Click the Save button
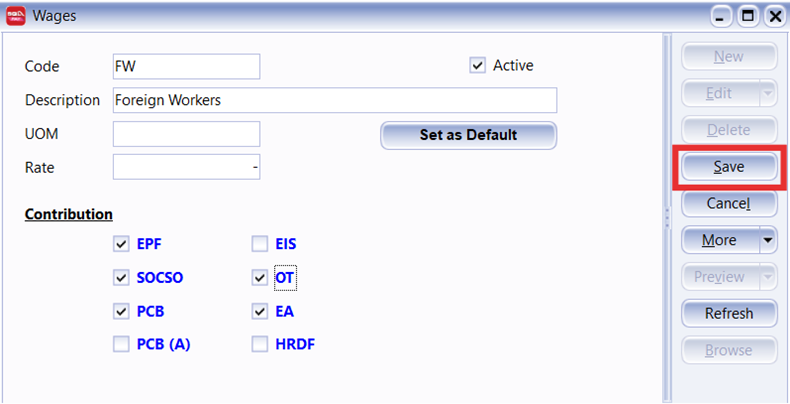 [x=728, y=167]
